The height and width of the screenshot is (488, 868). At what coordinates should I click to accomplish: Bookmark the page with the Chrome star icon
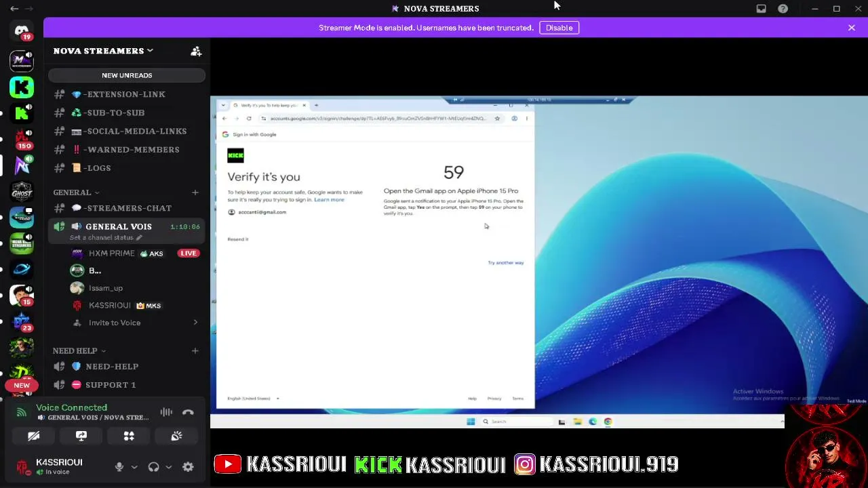tap(497, 119)
